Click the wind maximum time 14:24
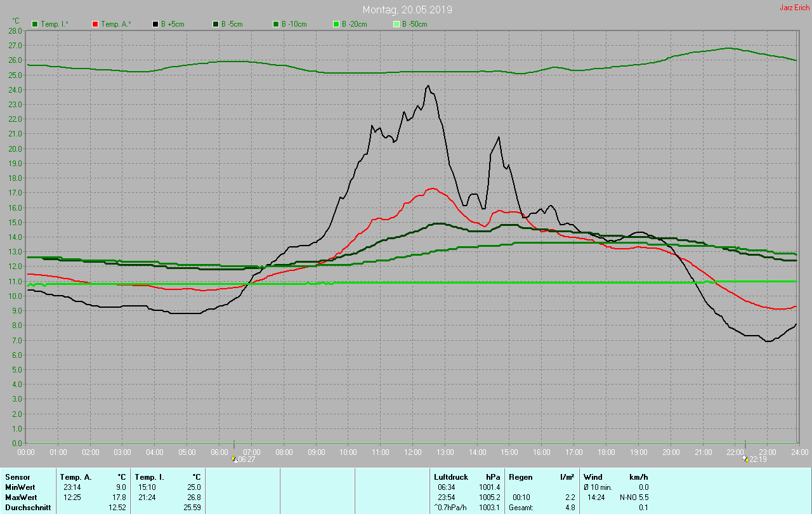The height and width of the screenshot is (514, 812). pos(596,497)
